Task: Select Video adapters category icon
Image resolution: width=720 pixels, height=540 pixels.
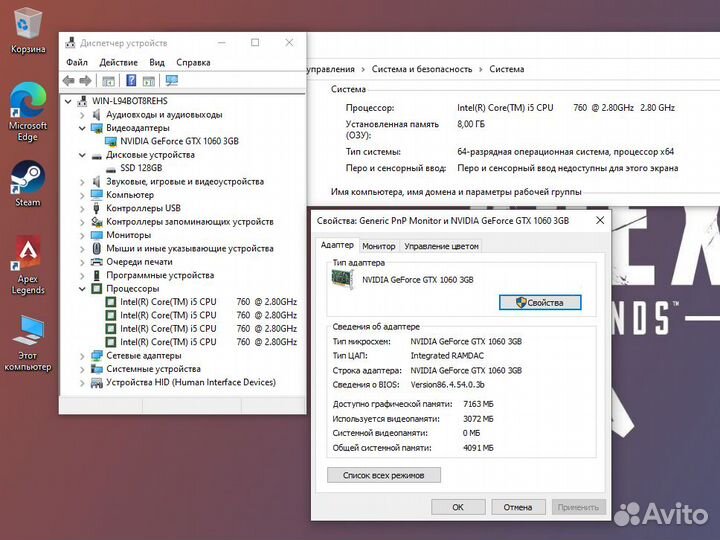Action: click(96, 128)
